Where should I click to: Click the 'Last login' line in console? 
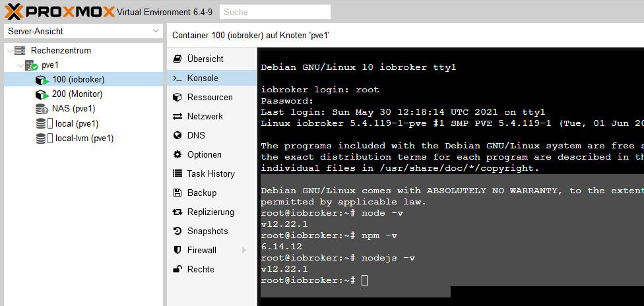click(403, 112)
